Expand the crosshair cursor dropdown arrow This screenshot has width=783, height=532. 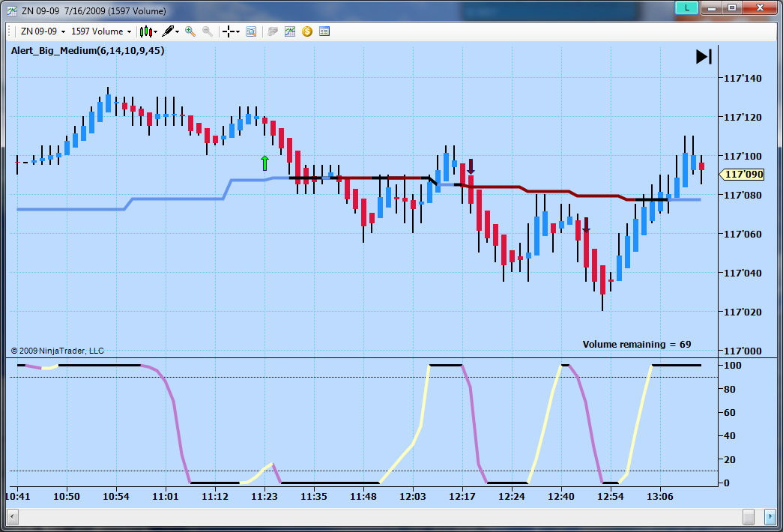pyautogui.click(x=238, y=31)
